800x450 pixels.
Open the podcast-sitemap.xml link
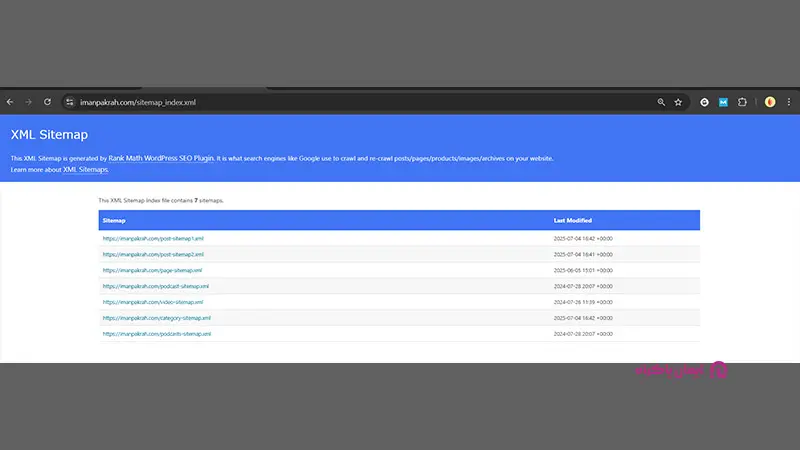(155, 286)
